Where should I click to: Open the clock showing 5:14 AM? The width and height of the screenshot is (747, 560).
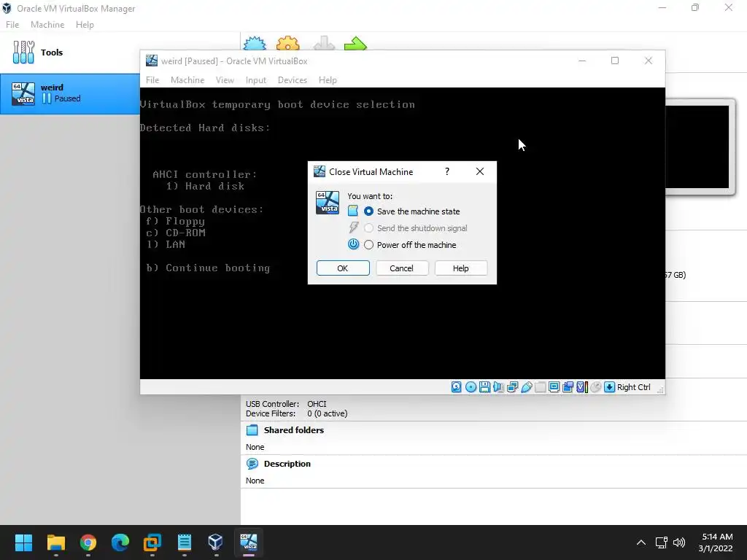[x=716, y=542]
